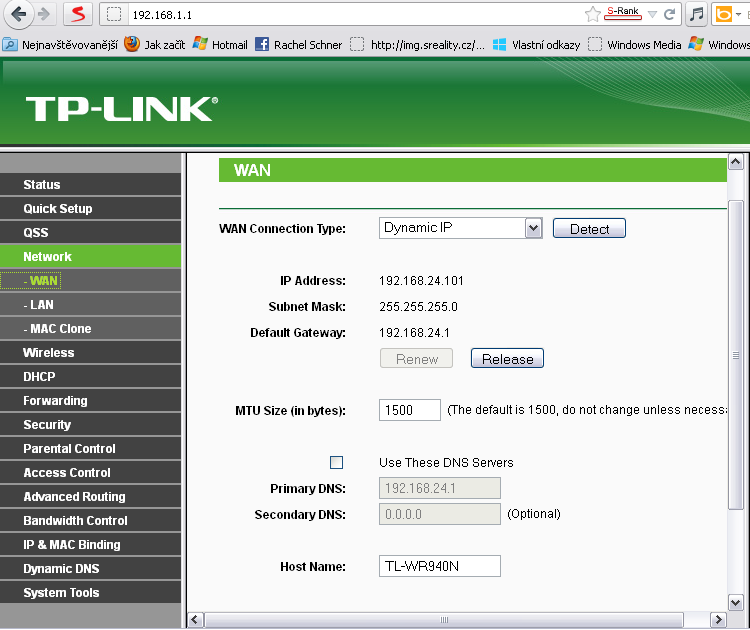Click the Primary DNS field

[440, 488]
